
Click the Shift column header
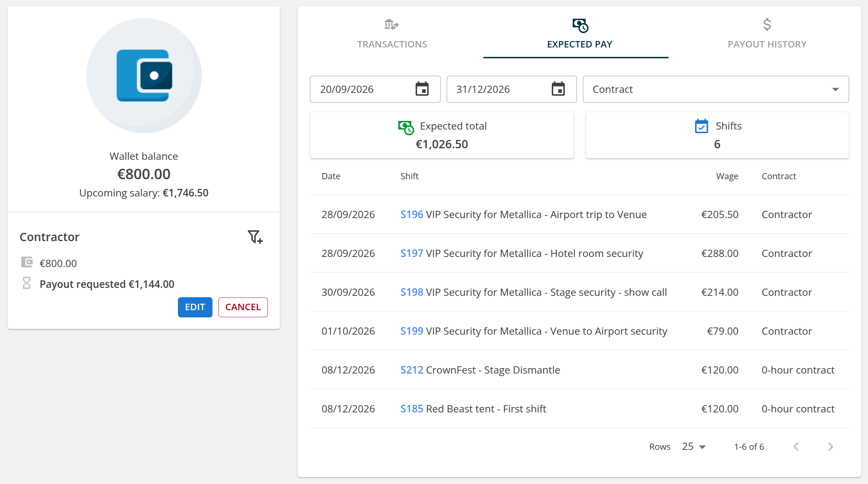point(409,176)
